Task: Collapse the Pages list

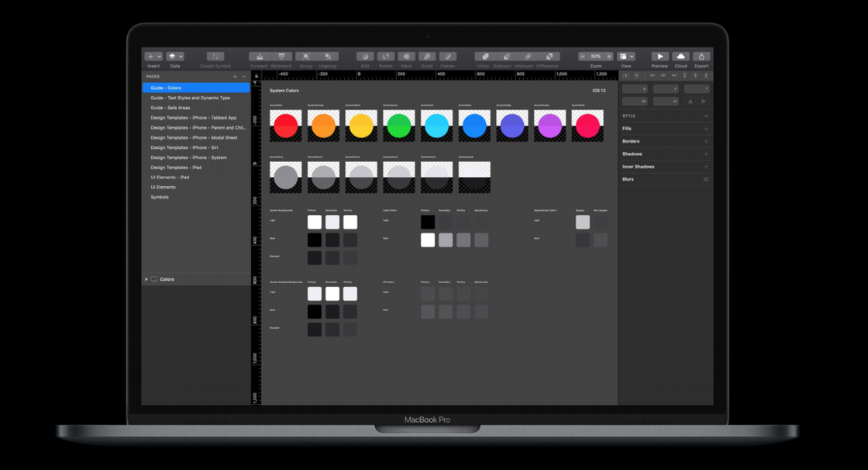Action: (x=244, y=77)
